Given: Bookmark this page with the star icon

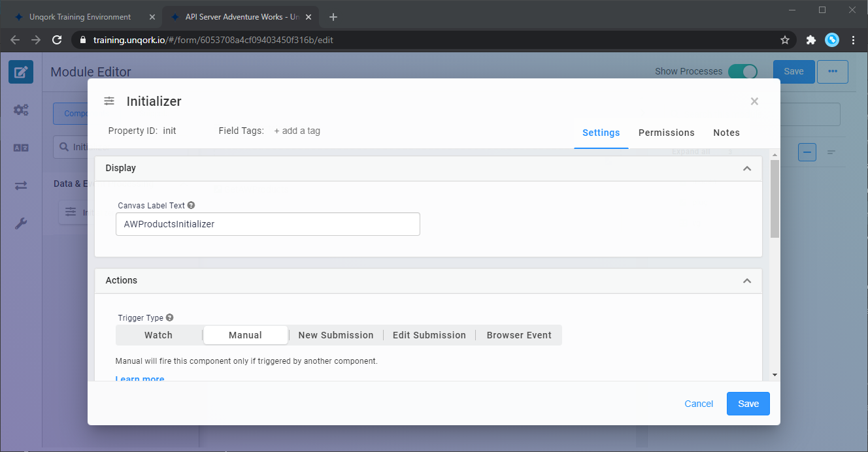Looking at the screenshot, I should point(785,40).
